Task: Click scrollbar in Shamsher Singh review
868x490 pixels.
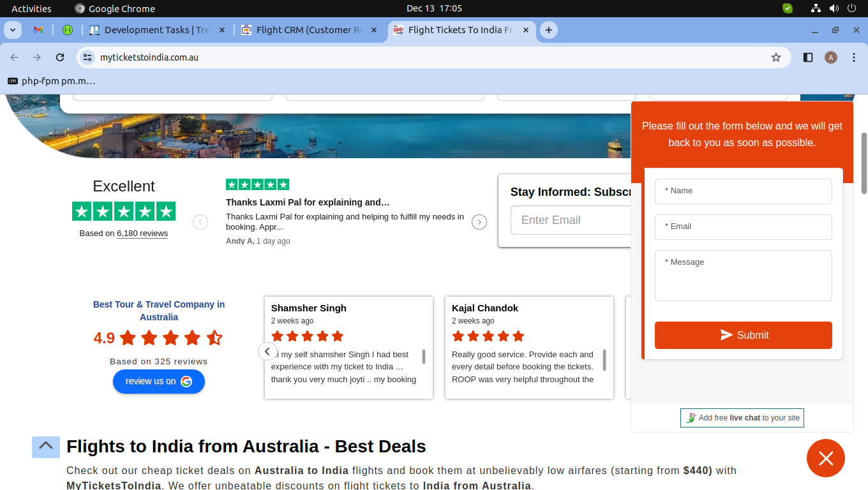Action: pos(424,357)
